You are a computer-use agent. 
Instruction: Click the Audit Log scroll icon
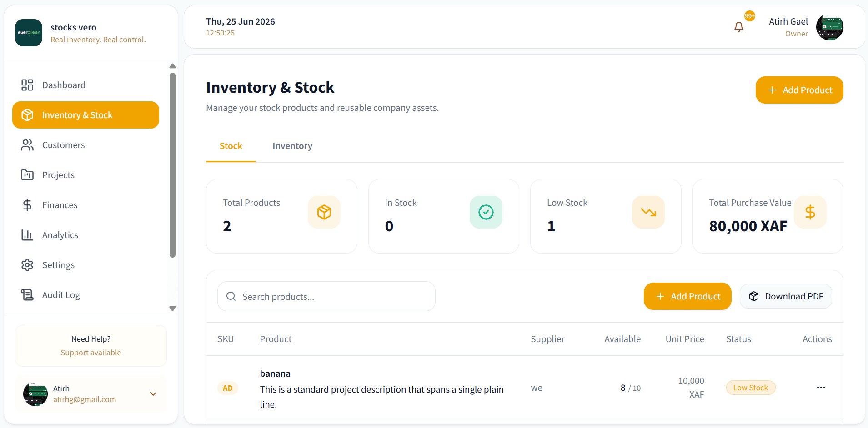coord(27,295)
